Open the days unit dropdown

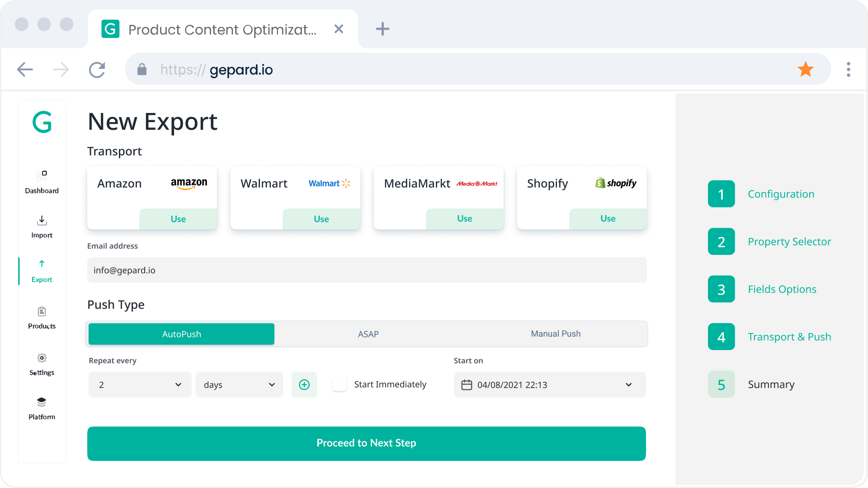coord(240,385)
